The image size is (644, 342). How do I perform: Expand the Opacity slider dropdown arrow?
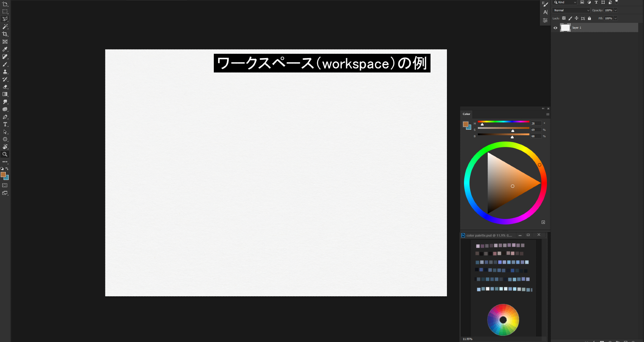pos(615,10)
